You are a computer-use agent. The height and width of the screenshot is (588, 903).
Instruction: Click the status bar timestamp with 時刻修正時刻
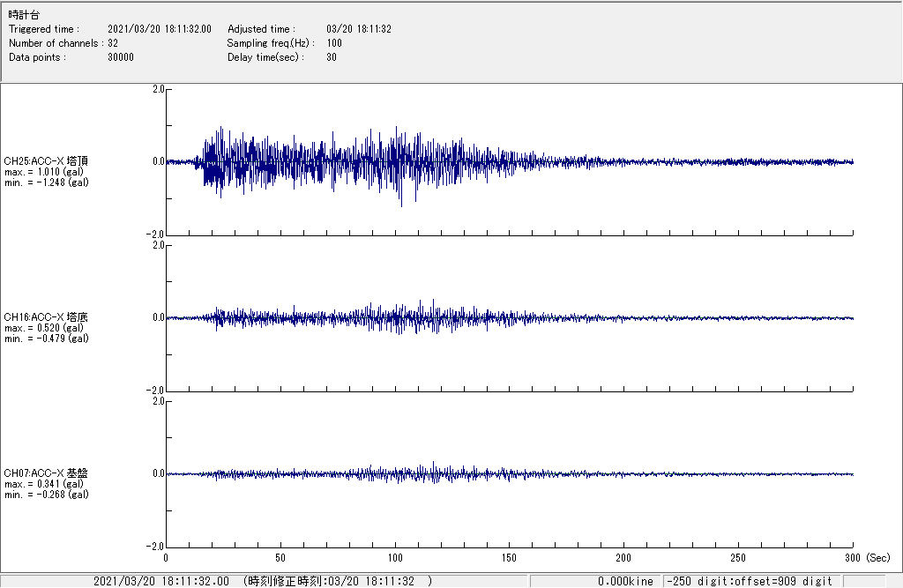point(263,581)
